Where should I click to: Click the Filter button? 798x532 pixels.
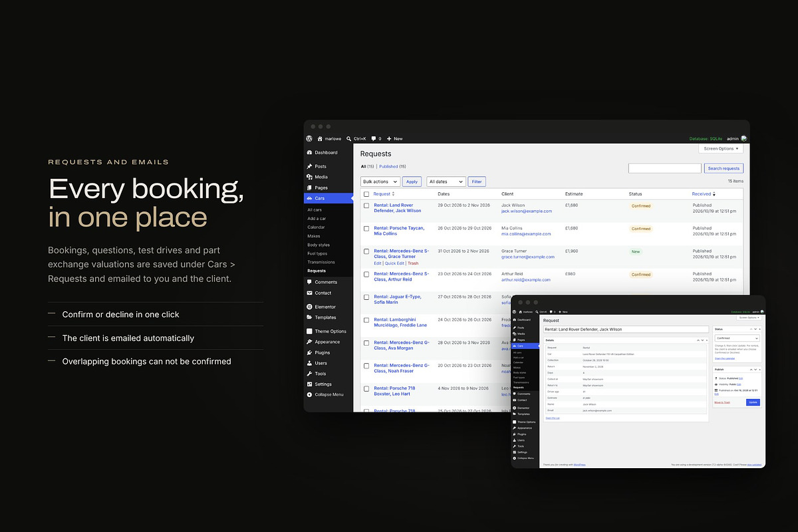click(x=477, y=182)
